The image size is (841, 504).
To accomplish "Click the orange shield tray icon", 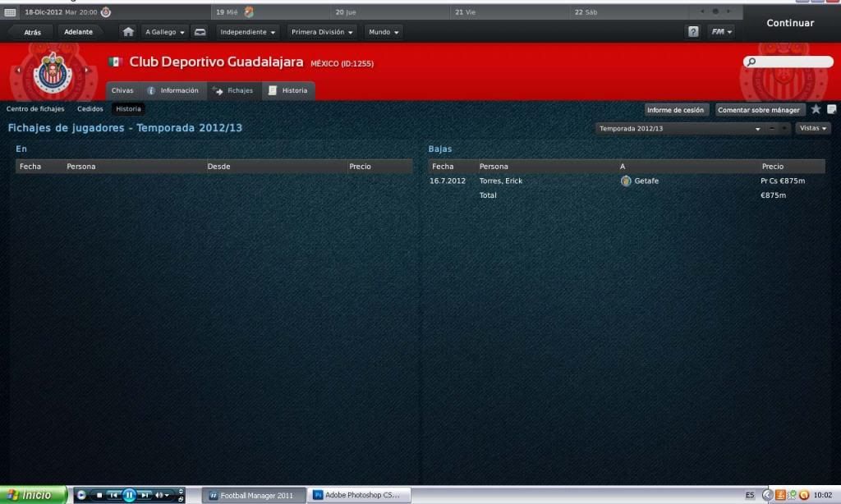I will point(780,496).
